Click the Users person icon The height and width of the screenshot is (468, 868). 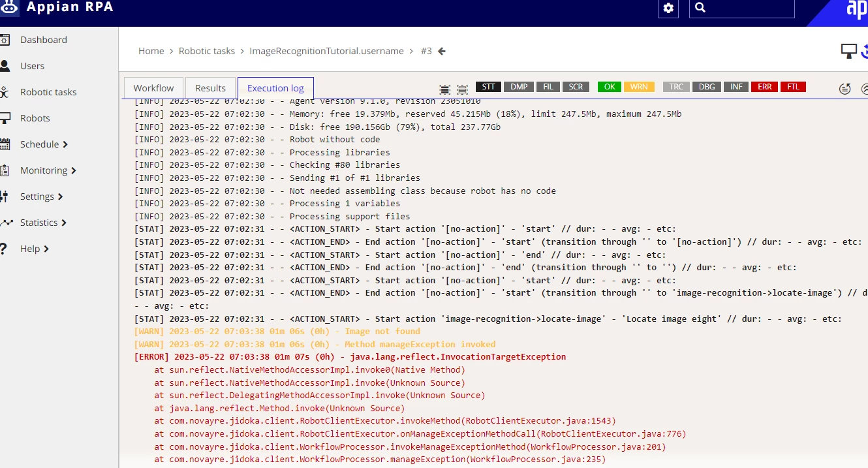tap(4, 66)
